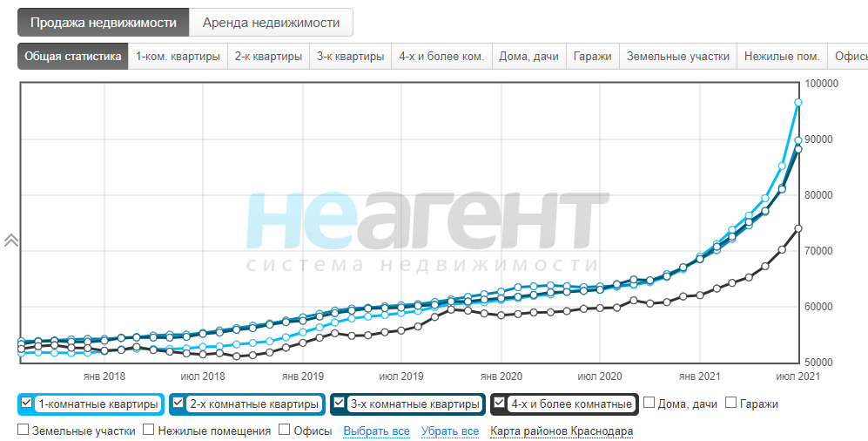
Task: Click the double-chevron collapse arrow left of chart
Action: [x=11, y=240]
